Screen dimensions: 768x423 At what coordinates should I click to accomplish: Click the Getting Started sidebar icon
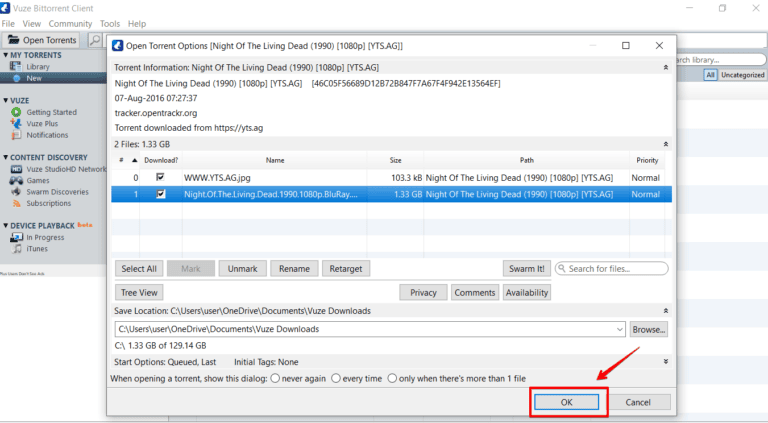pos(17,112)
